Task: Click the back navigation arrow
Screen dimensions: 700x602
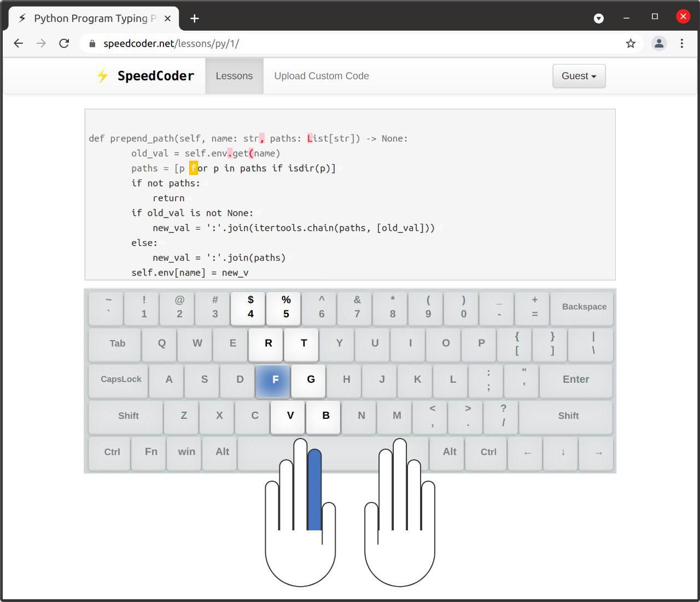Action: click(x=18, y=43)
